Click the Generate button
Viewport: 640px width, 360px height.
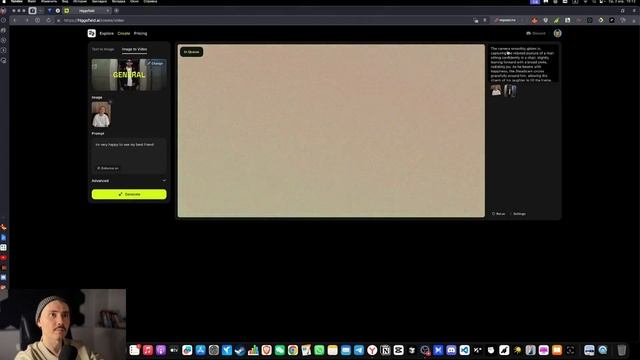(x=129, y=194)
